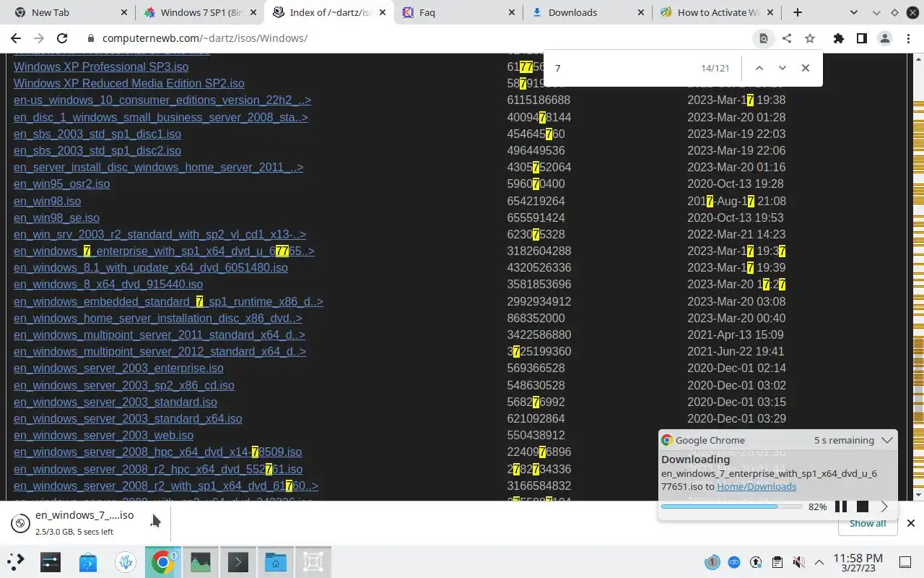Pause the download in Chrome notification

841,506
